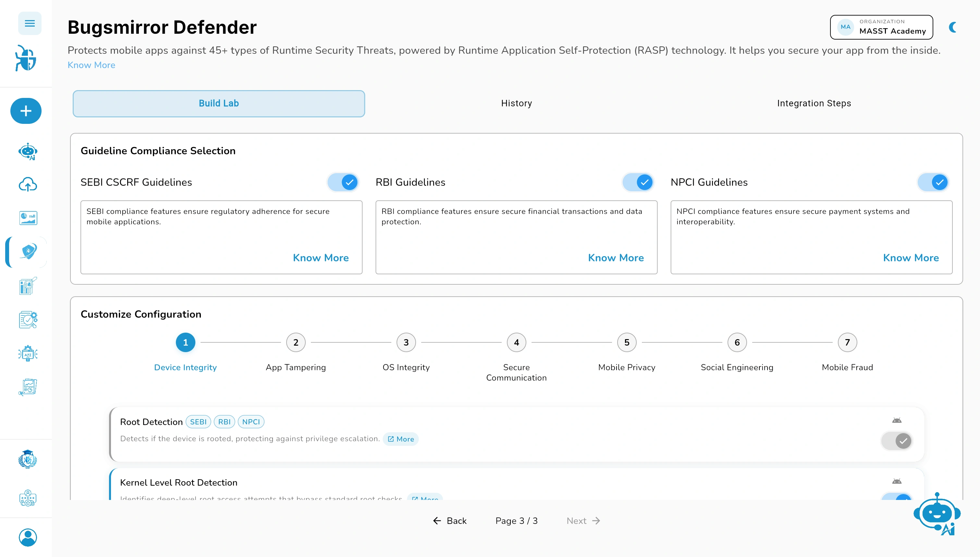Go to step 5 Mobile Privacy

coord(627,342)
